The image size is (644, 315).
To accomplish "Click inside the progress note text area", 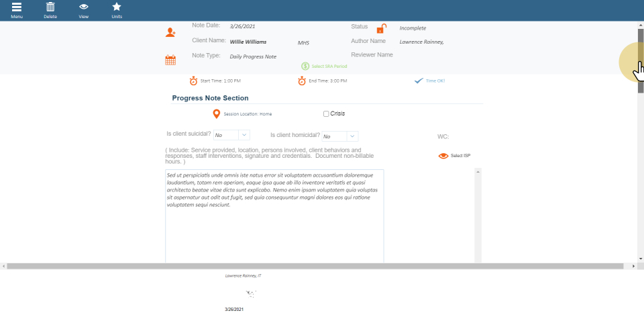I will pos(274,228).
